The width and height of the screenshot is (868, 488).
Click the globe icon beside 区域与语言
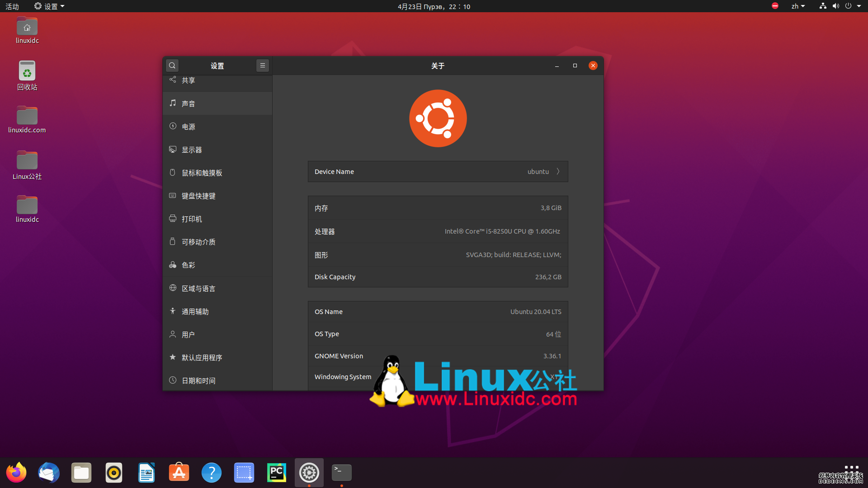pyautogui.click(x=173, y=288)
